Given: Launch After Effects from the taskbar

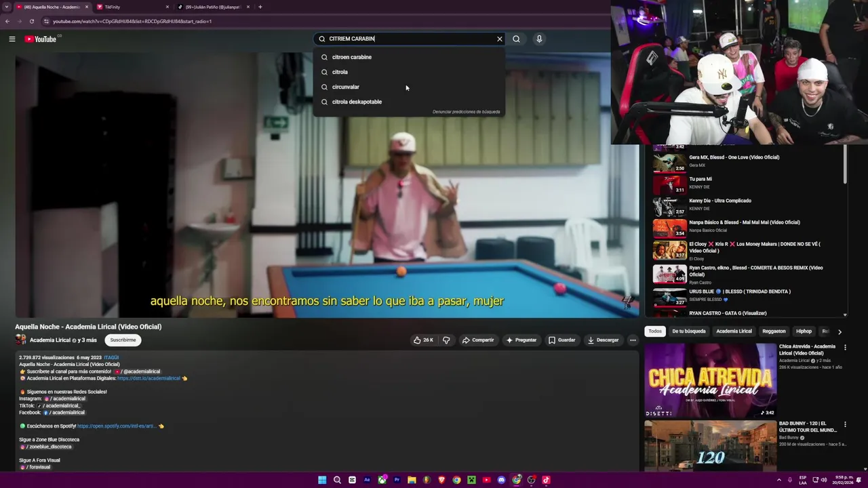Looking at the screenshot, I should pyautogui.click(x=367, y=480).
